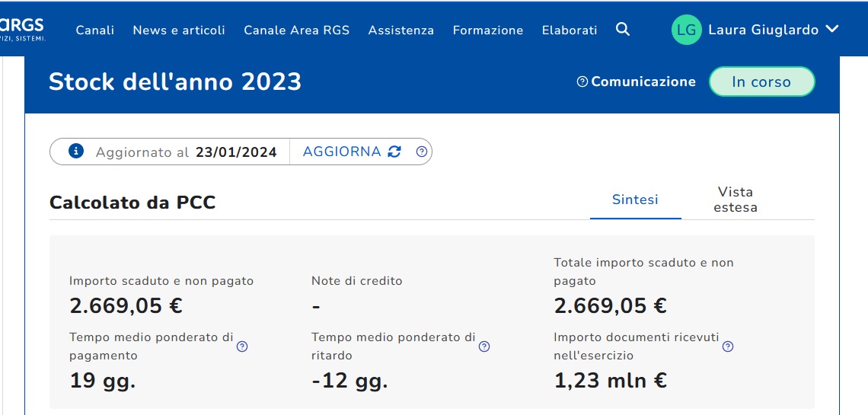This screenshot has width=868, height=415.
Task: Click help icon right of AGGIORNA
Action: (x=422, y=152)
